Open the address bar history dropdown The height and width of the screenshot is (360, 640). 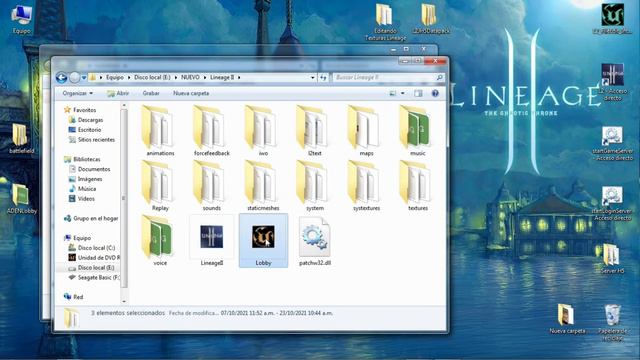tap(313, 77)
